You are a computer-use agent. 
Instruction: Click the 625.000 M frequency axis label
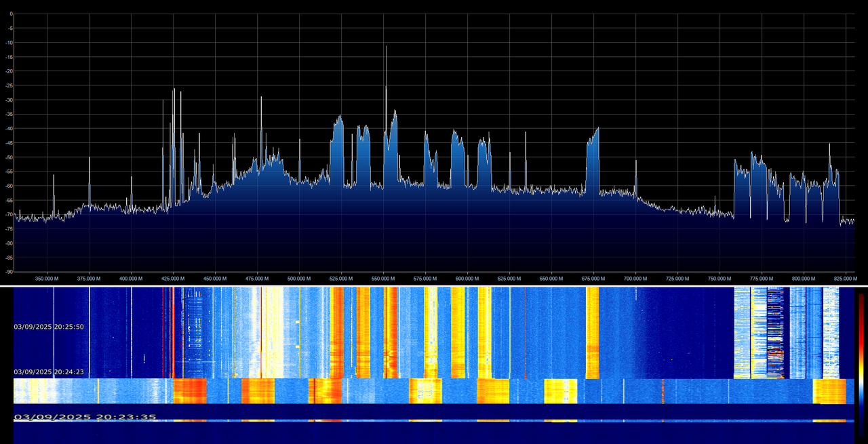coord(509,278)
